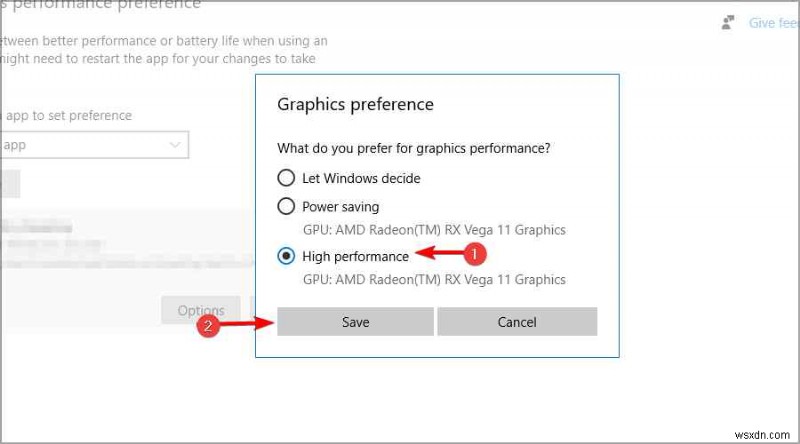Image resolution: width=800 pixels, height=444 pixels.
Task: Click the Graphics preference dialog title
Action: point(355,104)
